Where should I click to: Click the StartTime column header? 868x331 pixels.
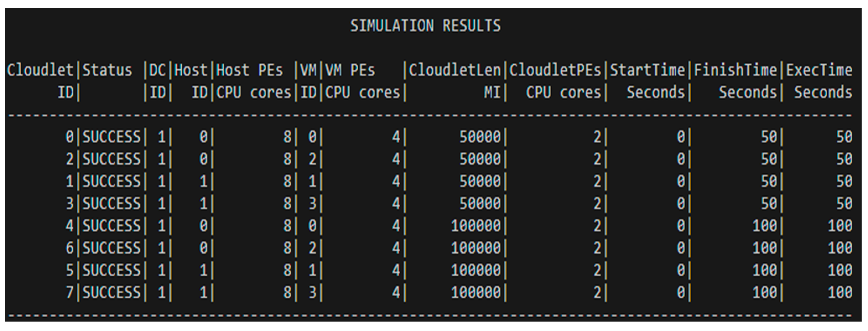647,71
